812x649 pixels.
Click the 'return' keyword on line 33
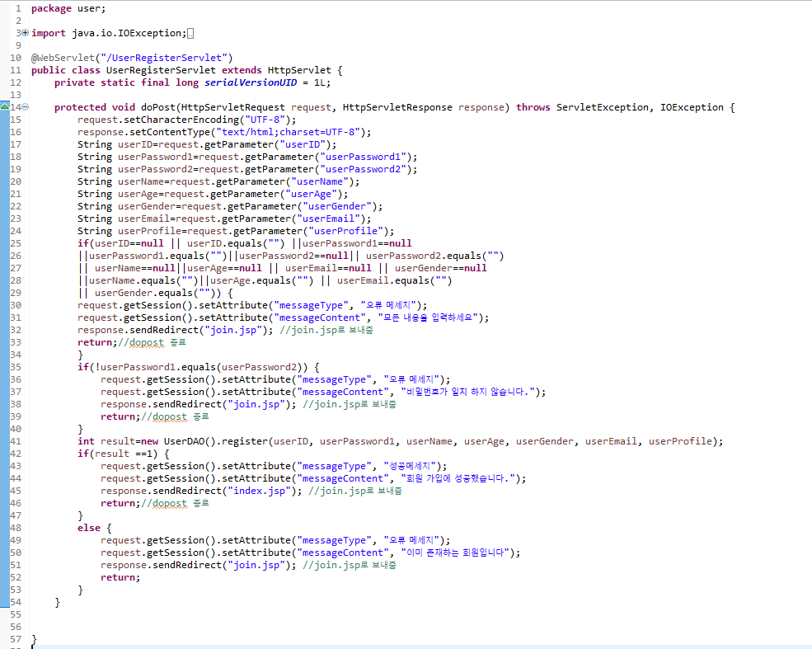tap(95, 342)
